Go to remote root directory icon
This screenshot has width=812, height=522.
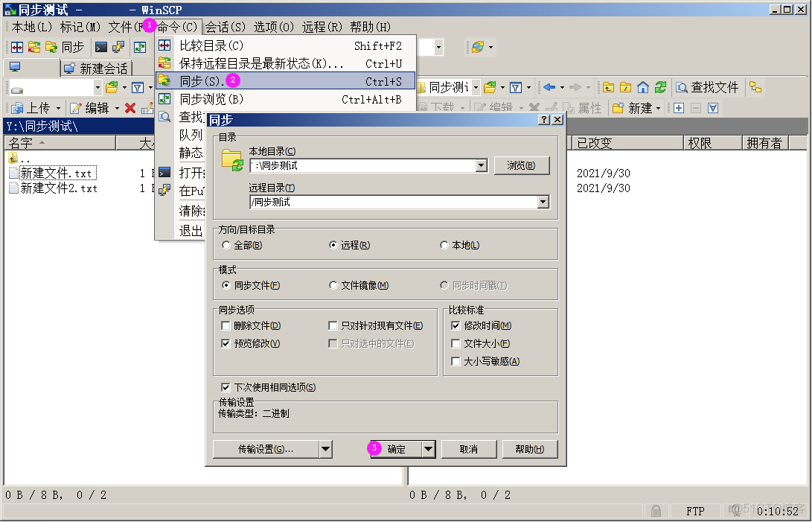point(626,88)
